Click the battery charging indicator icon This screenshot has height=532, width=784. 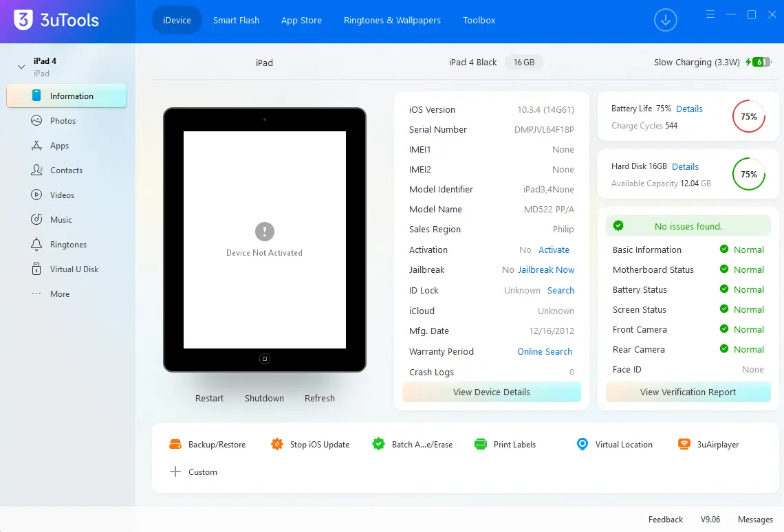pos(759,62)
